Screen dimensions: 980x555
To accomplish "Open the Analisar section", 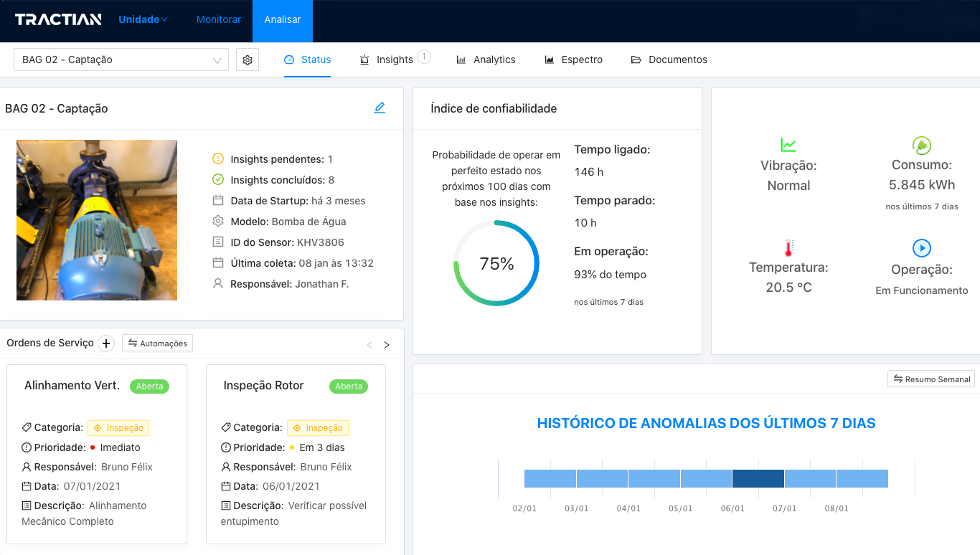I will (282, 19).
